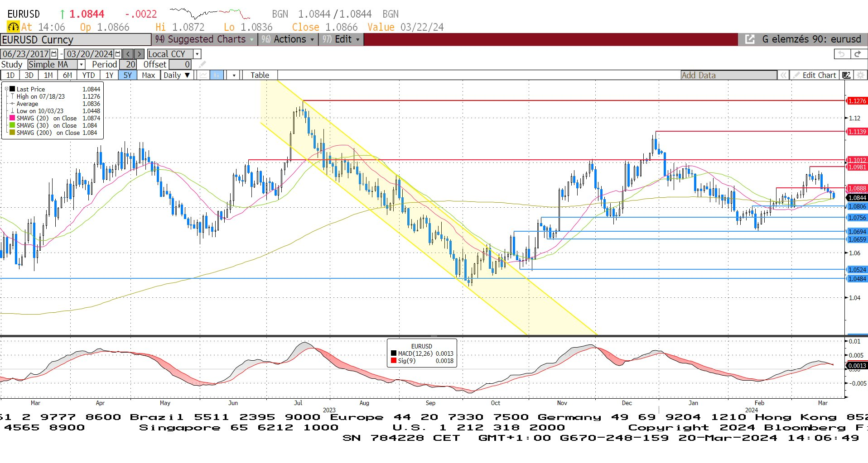Click the G elemzés 90: eurusd title

[x=811, y=39]
